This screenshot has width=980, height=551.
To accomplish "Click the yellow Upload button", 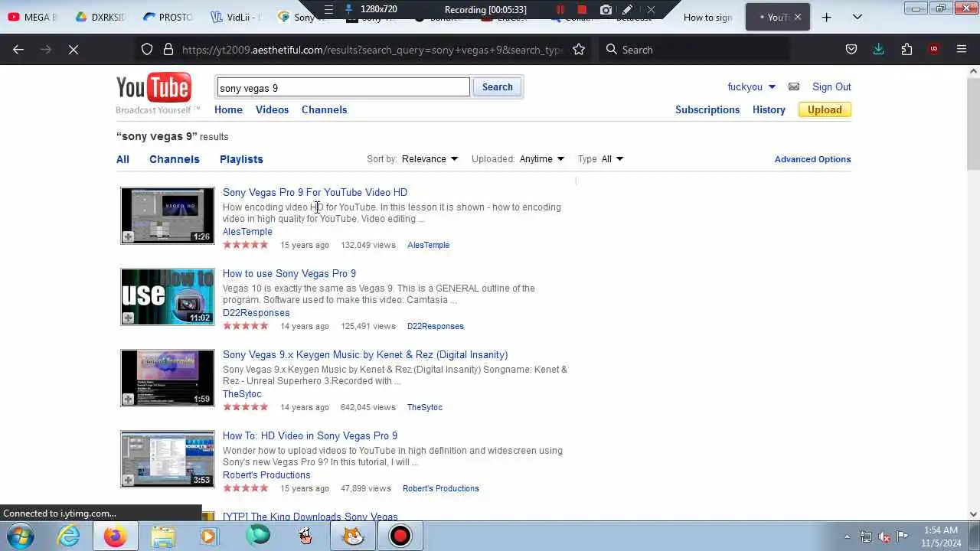I will coord(825,109).
